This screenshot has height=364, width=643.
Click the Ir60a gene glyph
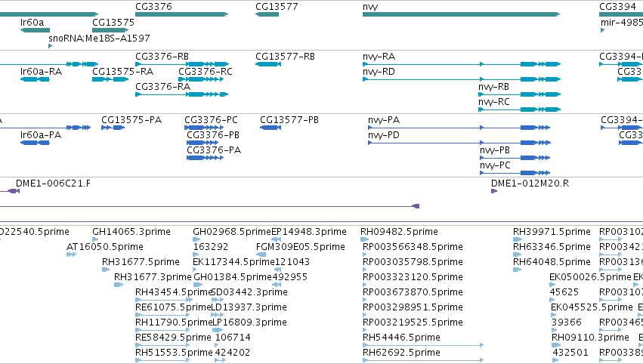pos(35,30)
